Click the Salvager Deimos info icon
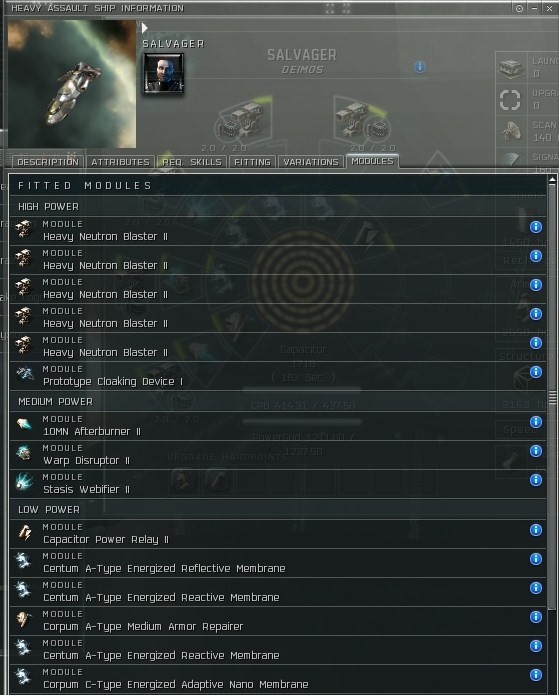559x695 pixels. tap(420, 67)
